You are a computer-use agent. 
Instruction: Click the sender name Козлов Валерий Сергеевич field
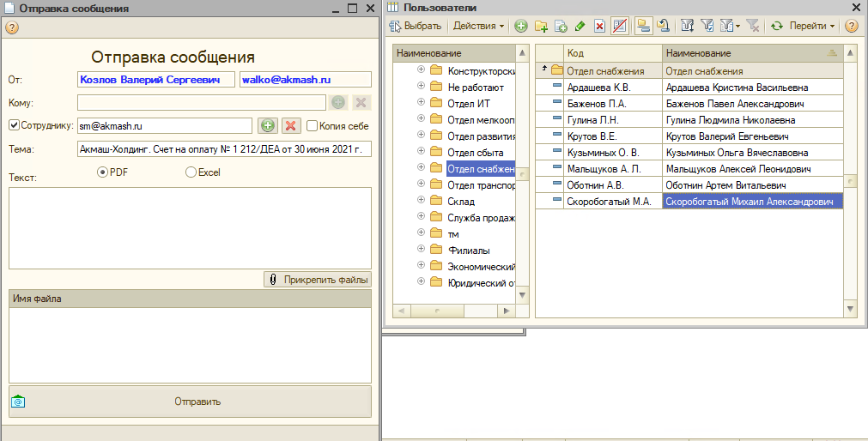point(156,79)
